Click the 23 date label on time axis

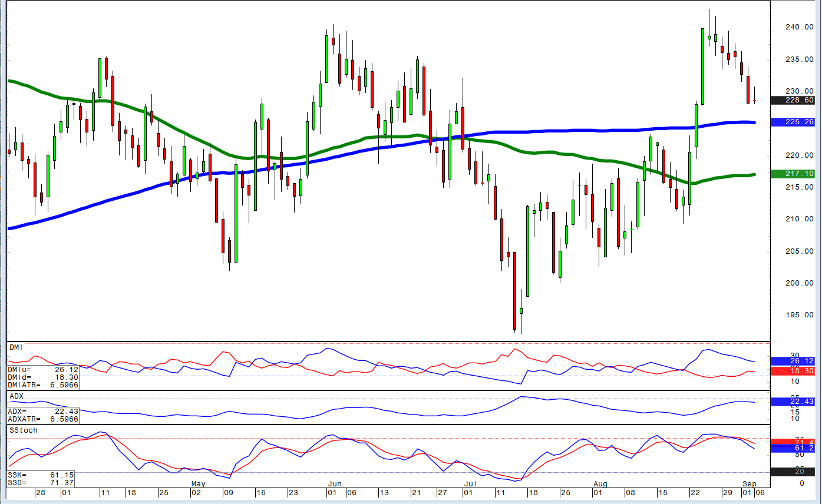tap(293, 493)
